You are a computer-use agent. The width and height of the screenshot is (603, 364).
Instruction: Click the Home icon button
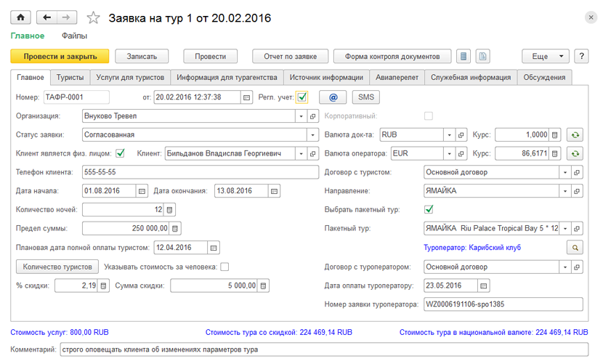pos(20,17)
